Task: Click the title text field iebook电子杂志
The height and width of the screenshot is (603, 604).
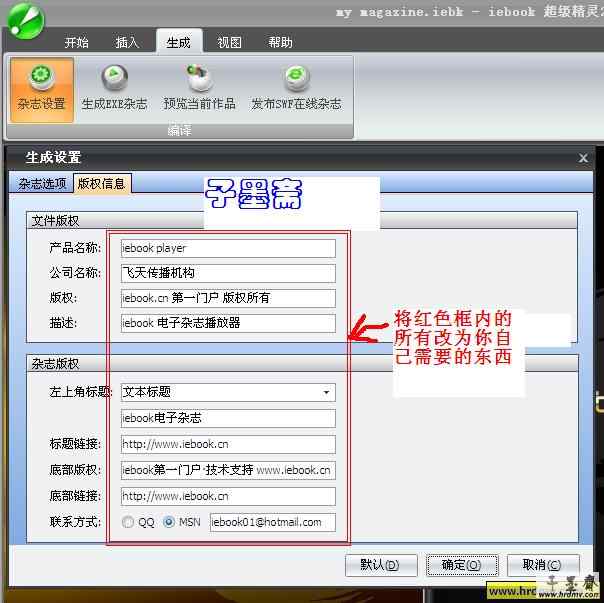Action: pos(228,418)
